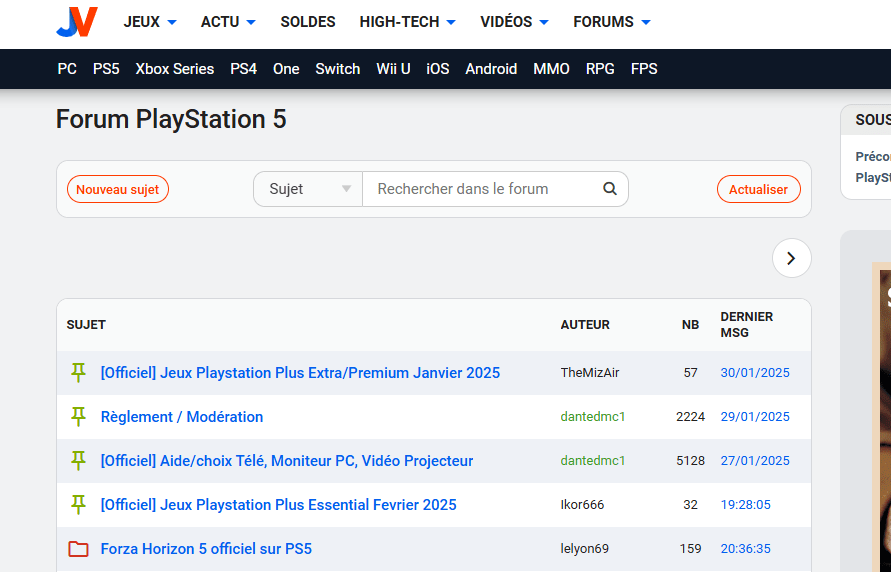Image resolution: width=891 pixels, height=572 pixels.
Task: Click the DERNIER MSG column header
Action: (747, 324)
